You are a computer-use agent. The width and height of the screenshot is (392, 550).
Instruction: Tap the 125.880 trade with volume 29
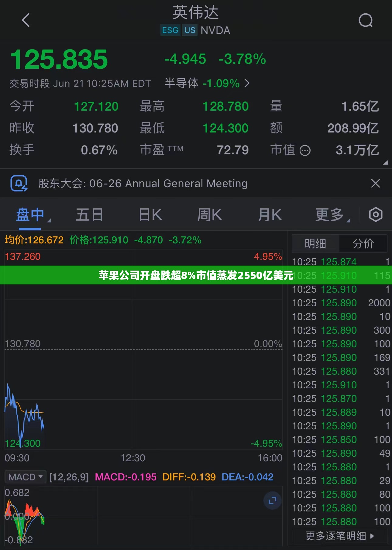341,481
